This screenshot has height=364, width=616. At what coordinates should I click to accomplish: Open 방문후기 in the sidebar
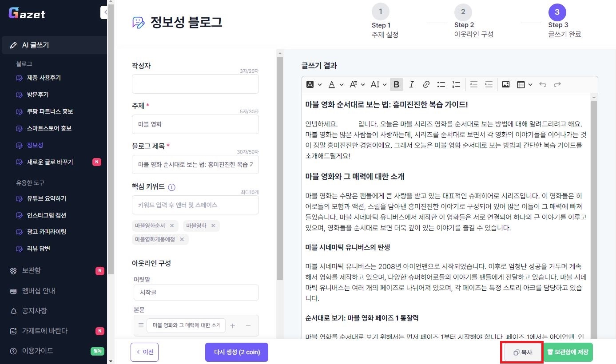coord(38,95)
